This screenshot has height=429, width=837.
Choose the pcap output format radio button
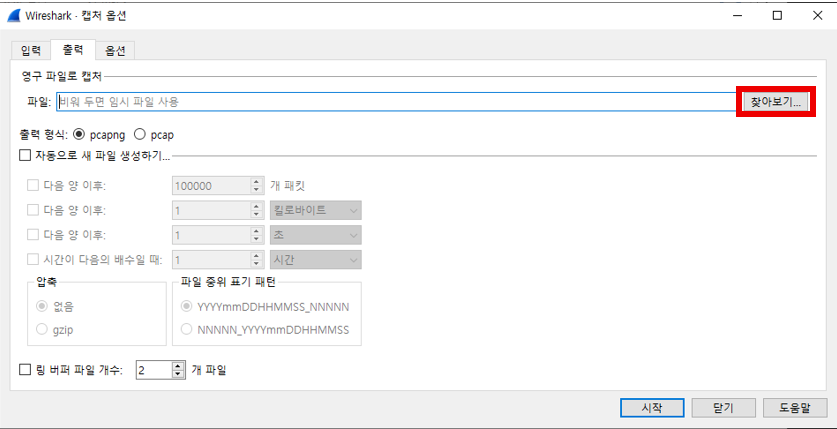point(140,134)
